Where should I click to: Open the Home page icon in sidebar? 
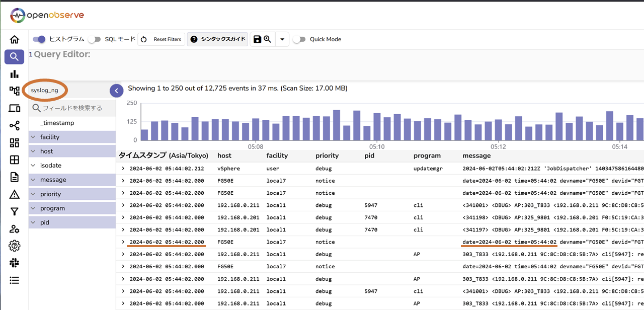(14, 39)
